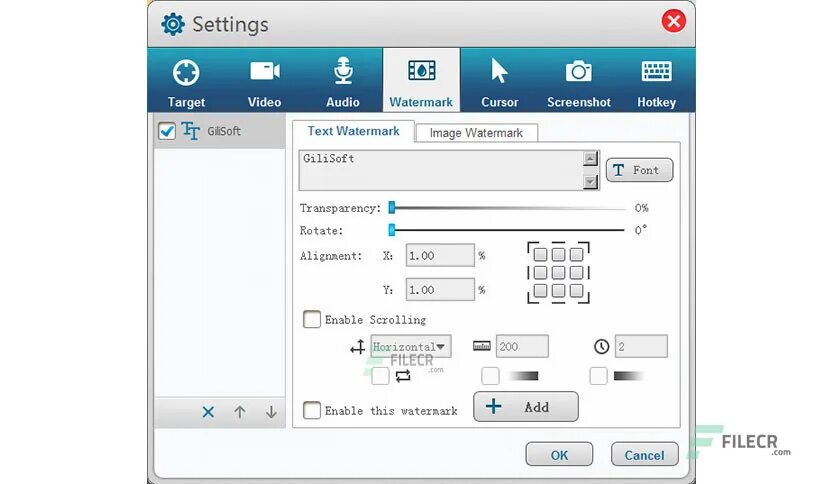The height and width of the screenshot is (484, 836).
Task: Open the Screenshot settings tab
Action: tap(578, 80)
